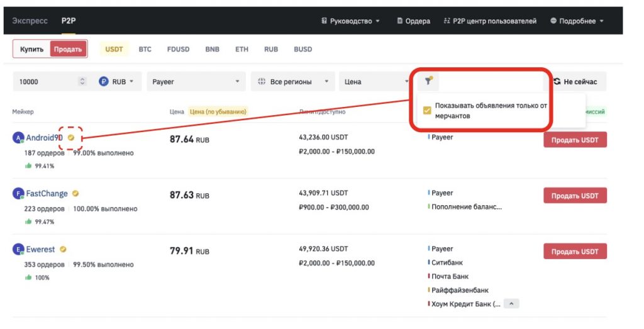Click the Руководство book icon
Viewport: 644px width, 329px height.
pyautogui.click(x=324, y=21)
